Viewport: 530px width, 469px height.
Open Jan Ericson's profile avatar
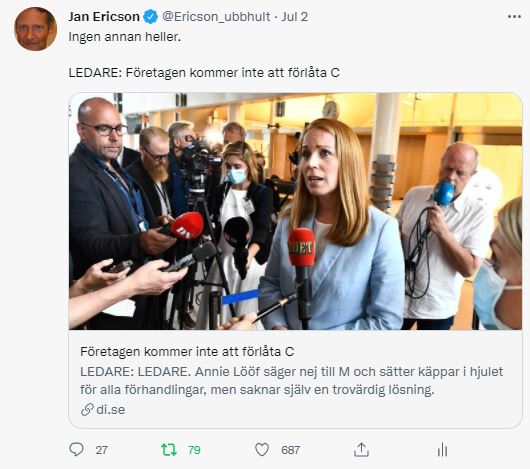pyautogui.click(x=35, y=29)
